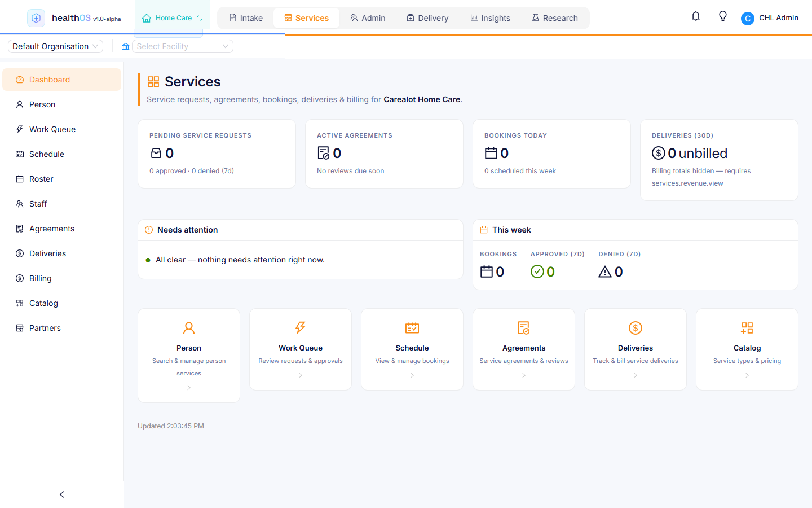The width and height of the screenshot is (812, 508).
Task: Click 'All clear — nothing needs attention' message
Action: click(240, 260)
